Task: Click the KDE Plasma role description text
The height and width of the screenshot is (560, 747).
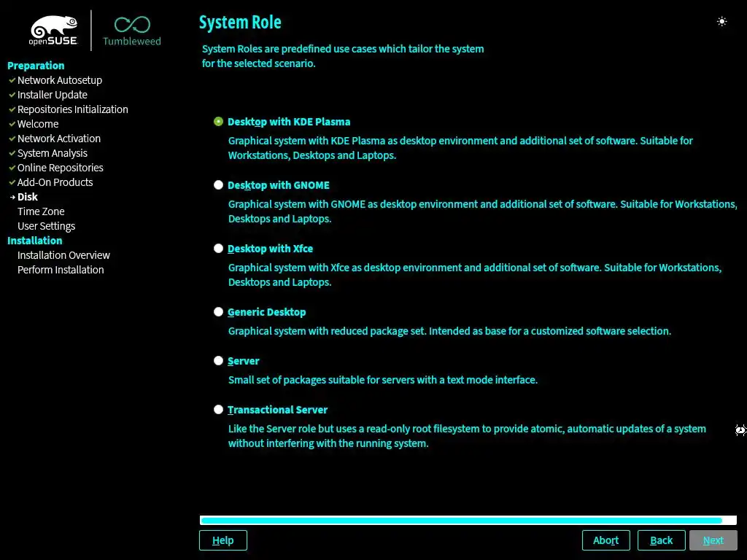Action: (x=460, y=147)
